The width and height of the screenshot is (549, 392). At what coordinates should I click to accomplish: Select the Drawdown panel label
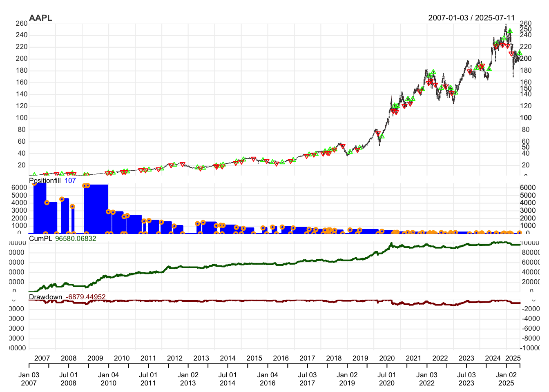point(46,297)
